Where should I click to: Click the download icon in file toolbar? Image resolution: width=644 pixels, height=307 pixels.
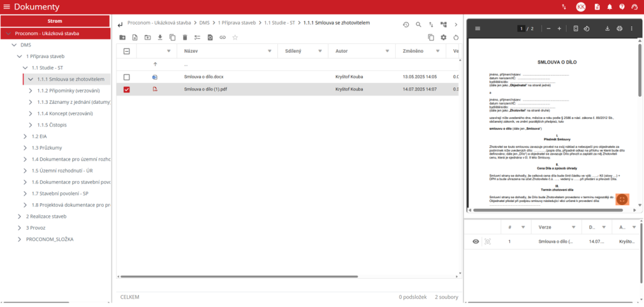(160, 38)
